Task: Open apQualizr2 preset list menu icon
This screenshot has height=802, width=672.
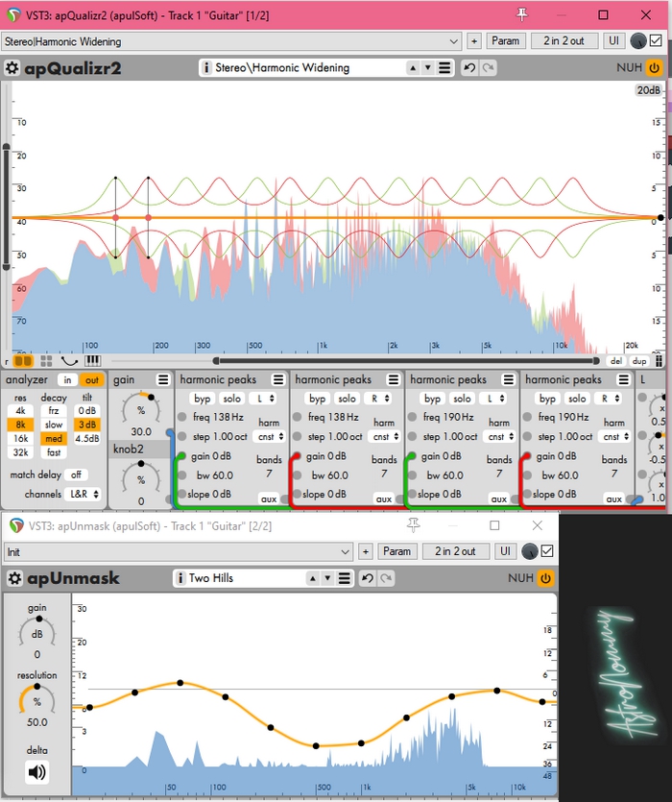Action: tap(444, 68)
